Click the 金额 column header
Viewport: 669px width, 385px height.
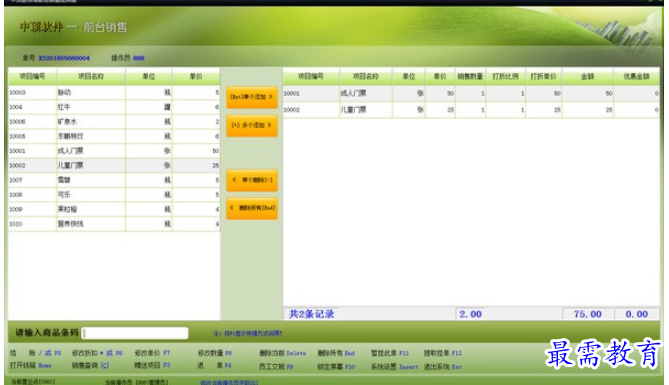588,76
